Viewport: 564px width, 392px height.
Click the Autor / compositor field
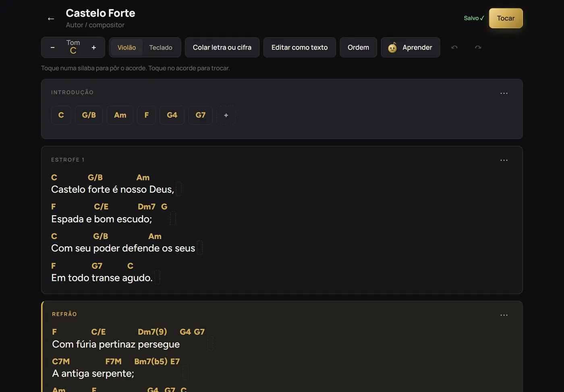[95, 25]
